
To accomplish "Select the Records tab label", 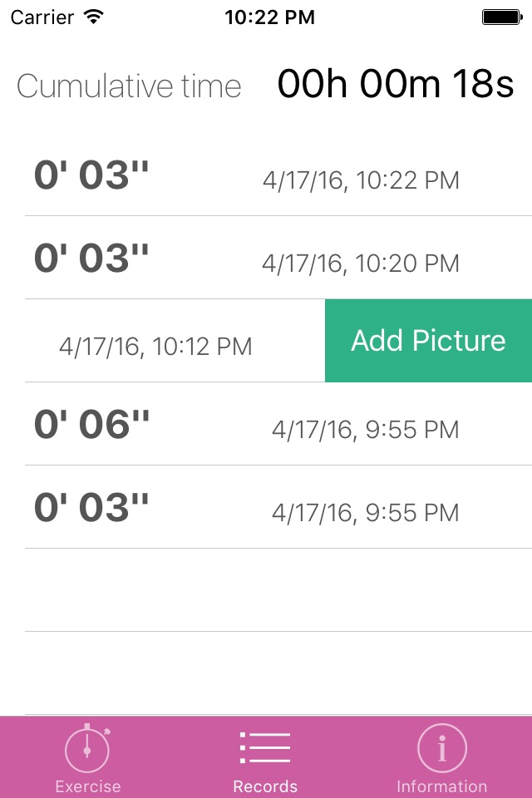I will click(x=265, y=786).
